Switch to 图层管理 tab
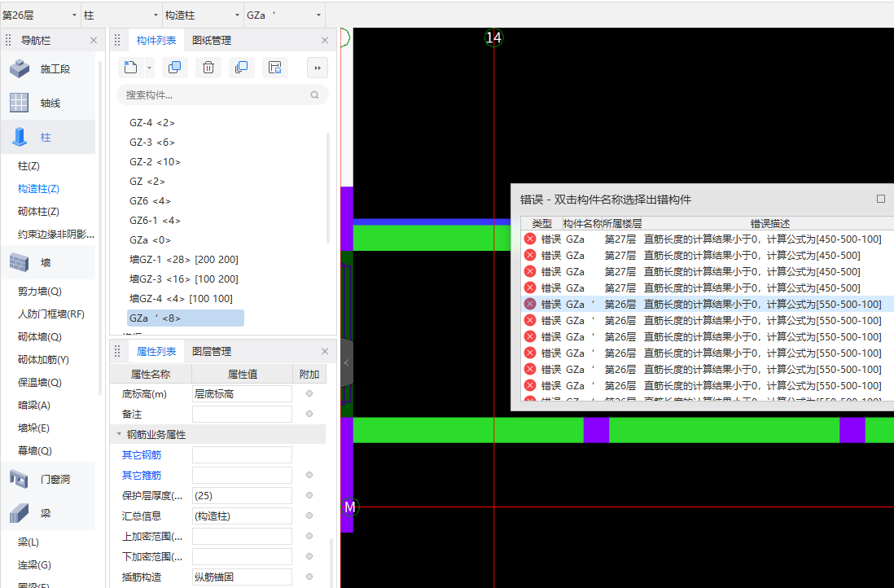Viewport: 894px width, 588px height. [x=212, y=351]
